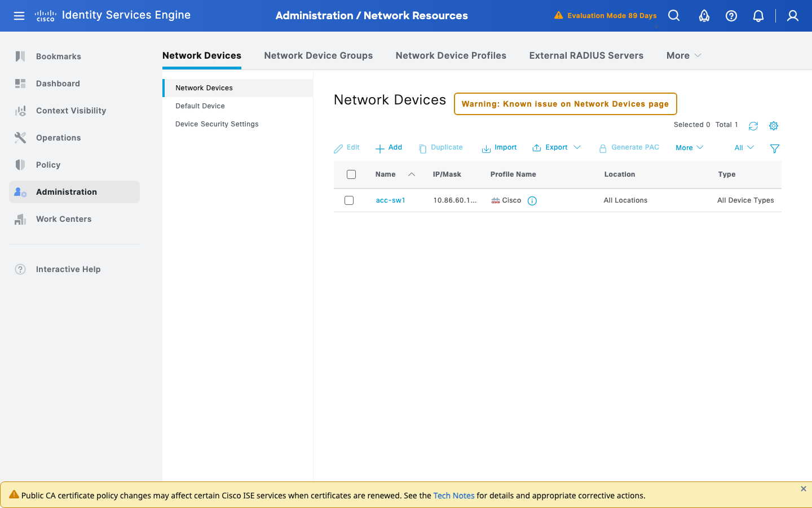Check the select-all header checkbox

pos(351,174)
